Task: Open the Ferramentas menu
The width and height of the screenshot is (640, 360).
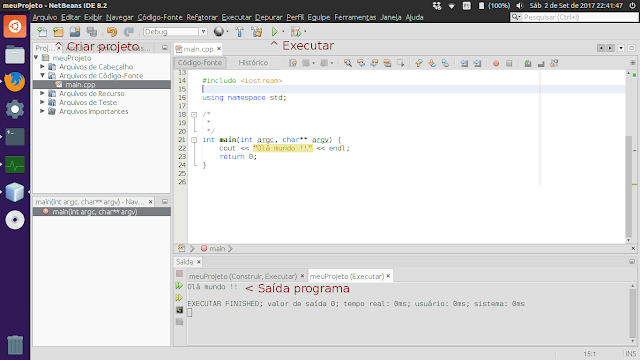Action: pyautogui.click(x=355, y=17)
